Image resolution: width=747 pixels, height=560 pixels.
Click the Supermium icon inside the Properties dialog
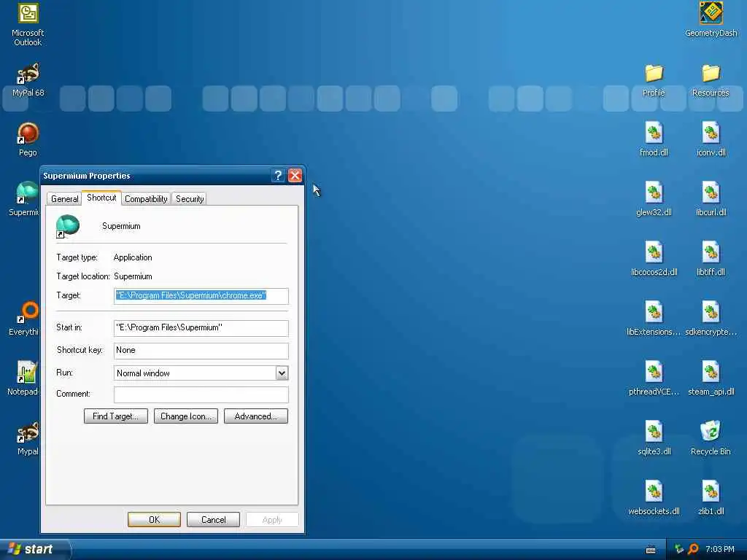point(67,226)
